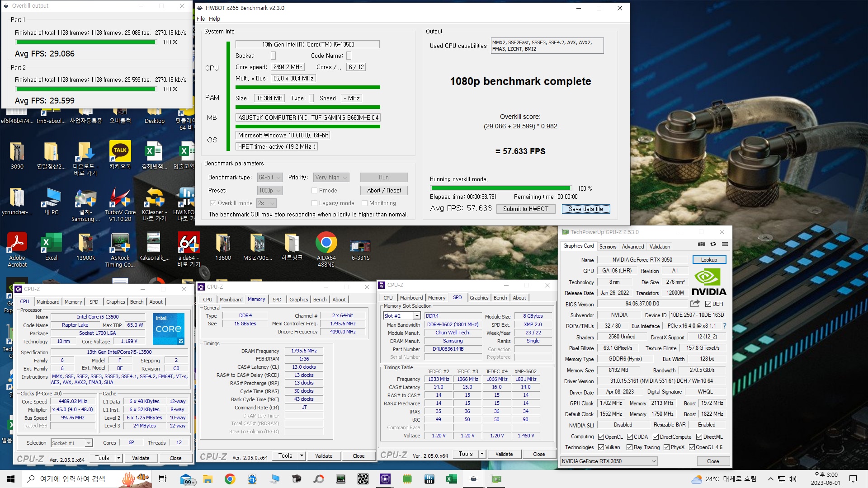The width and height of the screenshot is (868, 488).
Task: Open the MSIZ790E desktop icon
Action: point(257,247)
